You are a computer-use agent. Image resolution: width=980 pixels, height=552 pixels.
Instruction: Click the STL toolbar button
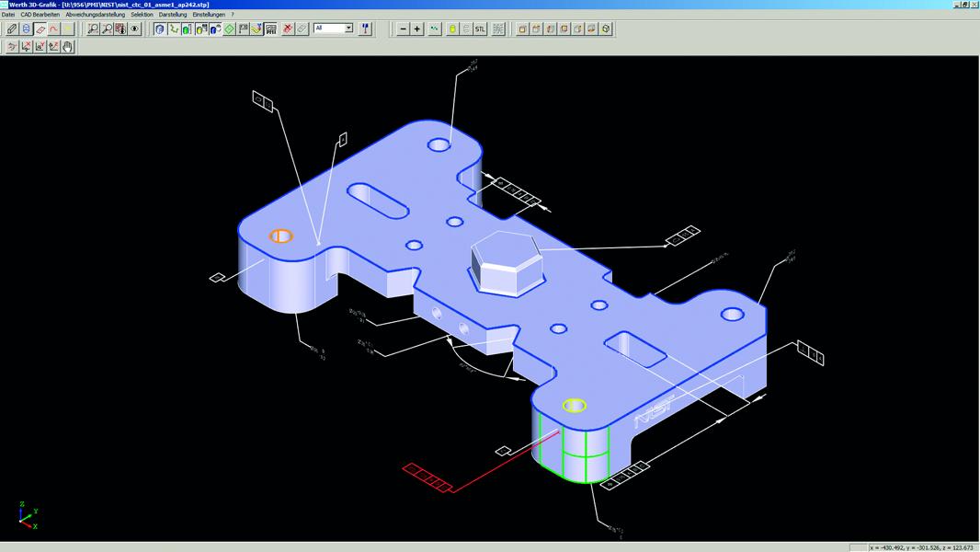click(x=480, y=29)
